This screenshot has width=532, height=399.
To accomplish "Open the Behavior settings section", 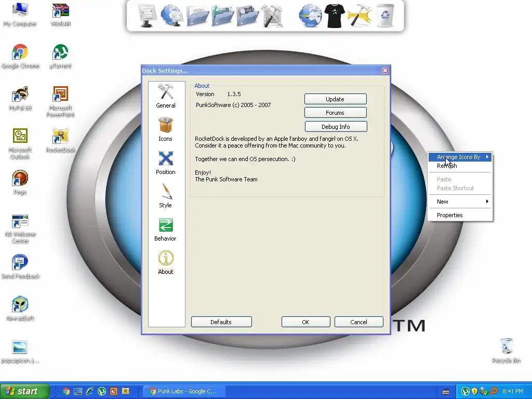I will 166,229.
